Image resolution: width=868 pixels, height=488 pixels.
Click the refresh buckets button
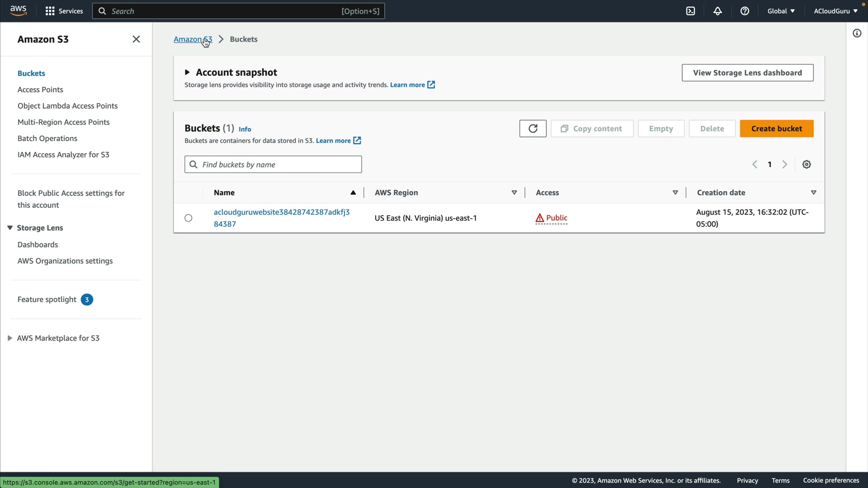tap(533, 129)
